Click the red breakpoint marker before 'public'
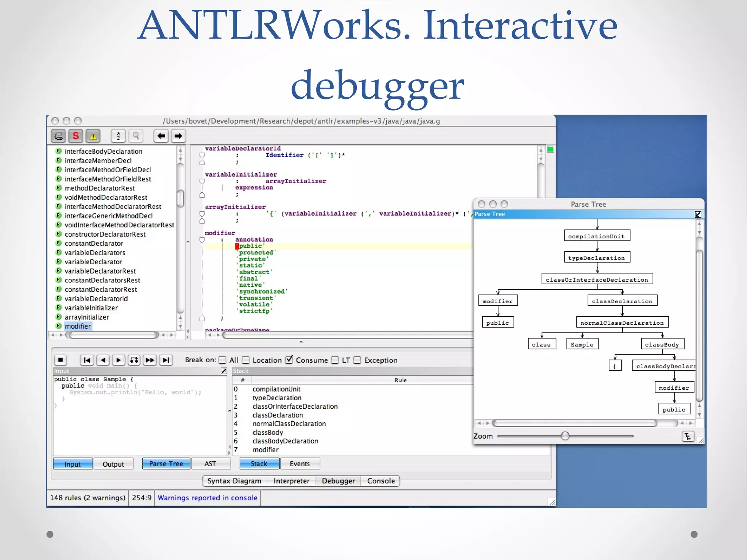Screen dimensions: 747x560 click(237, 246)
